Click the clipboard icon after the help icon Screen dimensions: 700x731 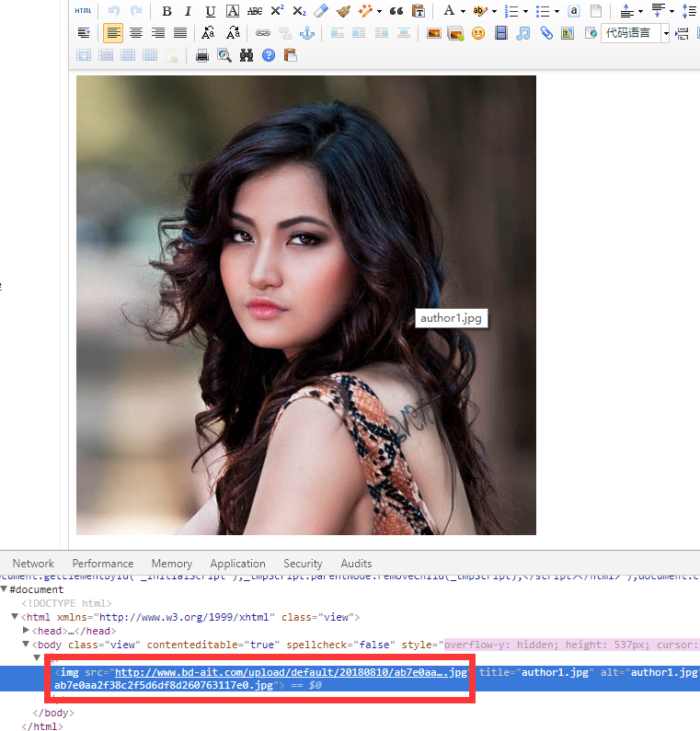tap(290, 55)
